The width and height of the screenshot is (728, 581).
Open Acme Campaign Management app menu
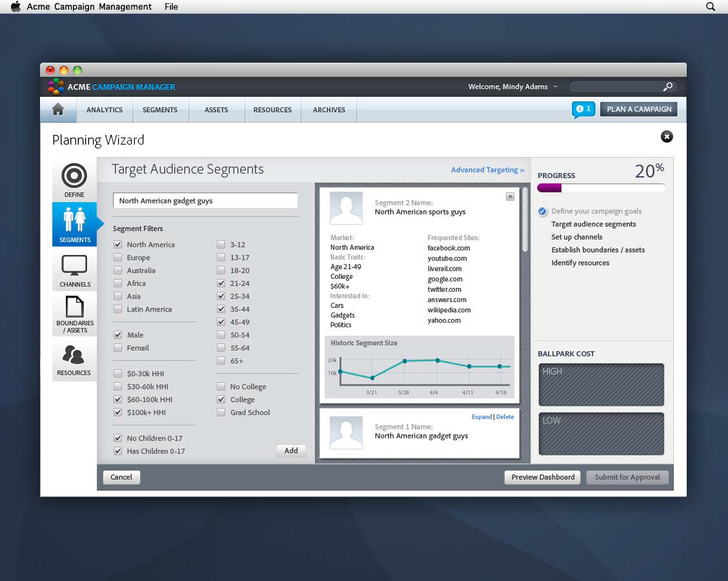pos(89,6)
